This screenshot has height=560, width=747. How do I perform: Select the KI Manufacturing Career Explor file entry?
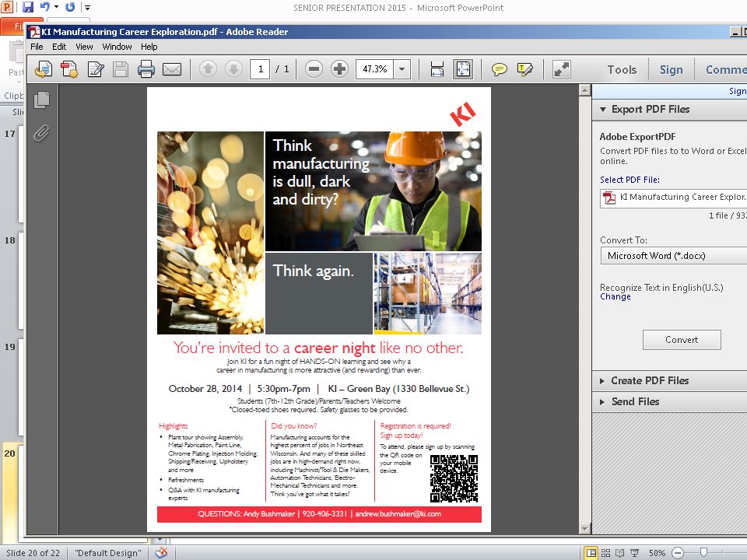tap(674, 198)
